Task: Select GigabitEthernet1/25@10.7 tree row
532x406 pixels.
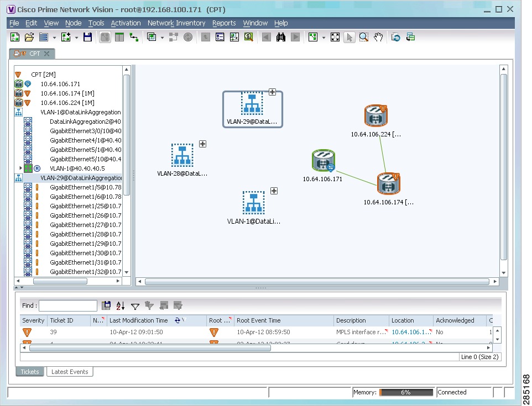Action: point(85,206)
